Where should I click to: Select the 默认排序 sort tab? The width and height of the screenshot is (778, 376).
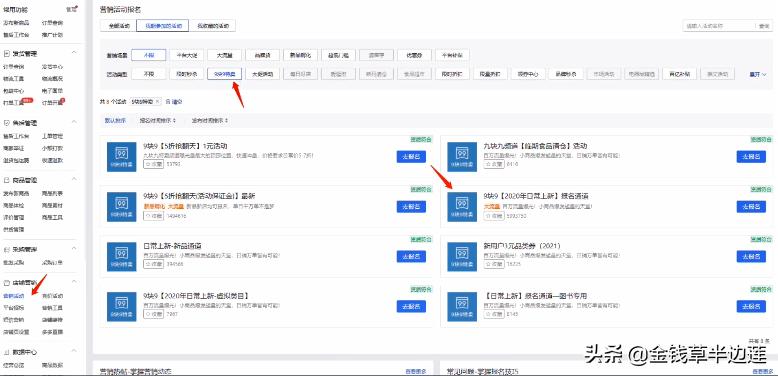point(115,121)
